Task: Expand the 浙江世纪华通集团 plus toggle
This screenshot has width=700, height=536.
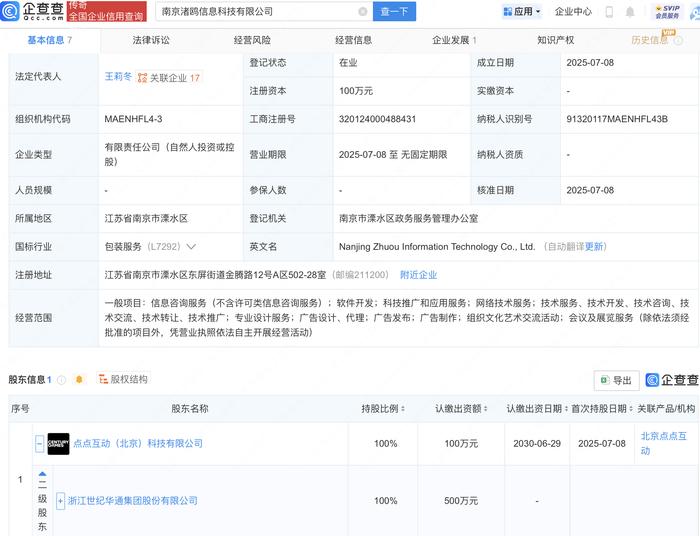Action: (60, 501)
